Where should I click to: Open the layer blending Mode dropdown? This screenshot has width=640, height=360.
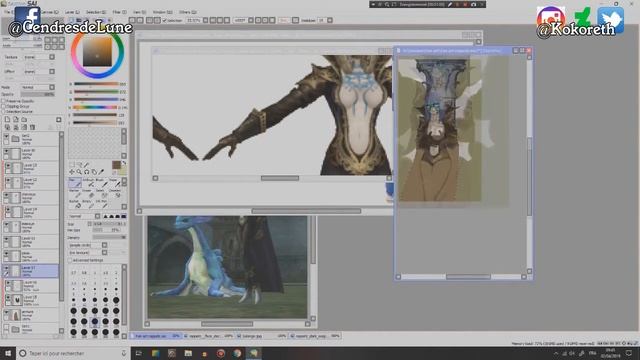click(x=52, y=87)
